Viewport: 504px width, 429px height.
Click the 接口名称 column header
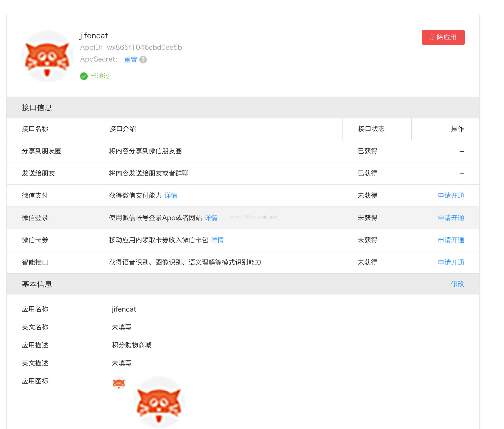[35, 129]
